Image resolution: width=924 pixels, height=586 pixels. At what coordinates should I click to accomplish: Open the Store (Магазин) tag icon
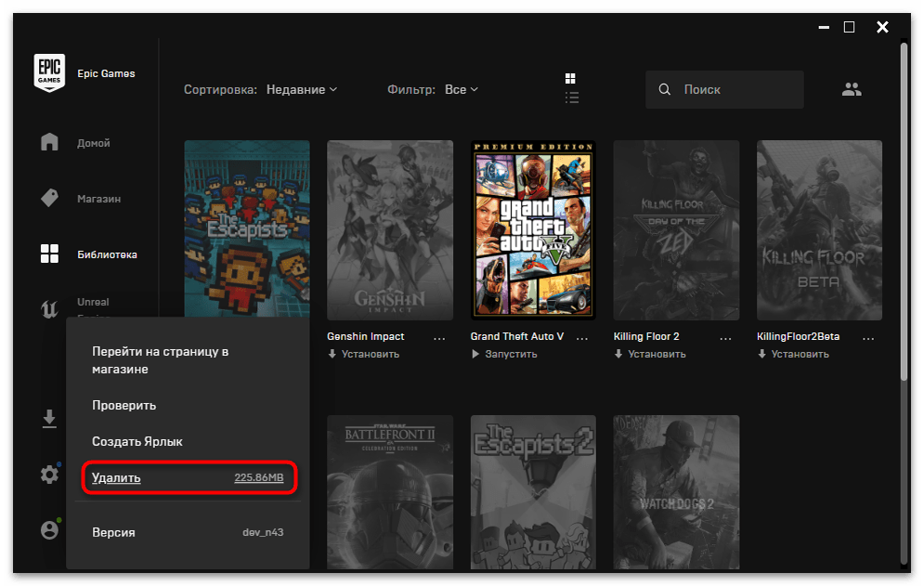[49, 198]
